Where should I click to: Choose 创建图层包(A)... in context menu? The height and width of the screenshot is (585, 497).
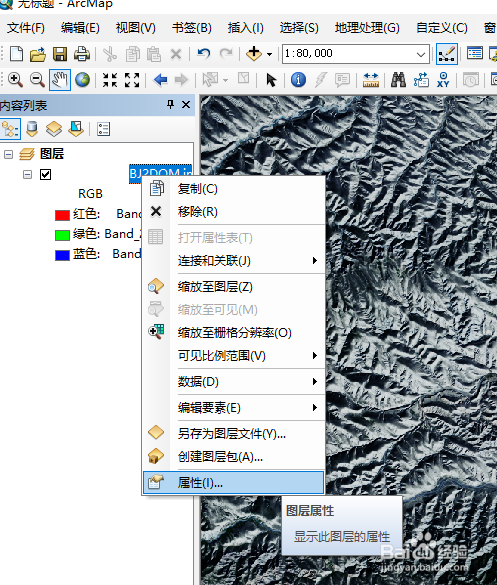coord(233,457)
